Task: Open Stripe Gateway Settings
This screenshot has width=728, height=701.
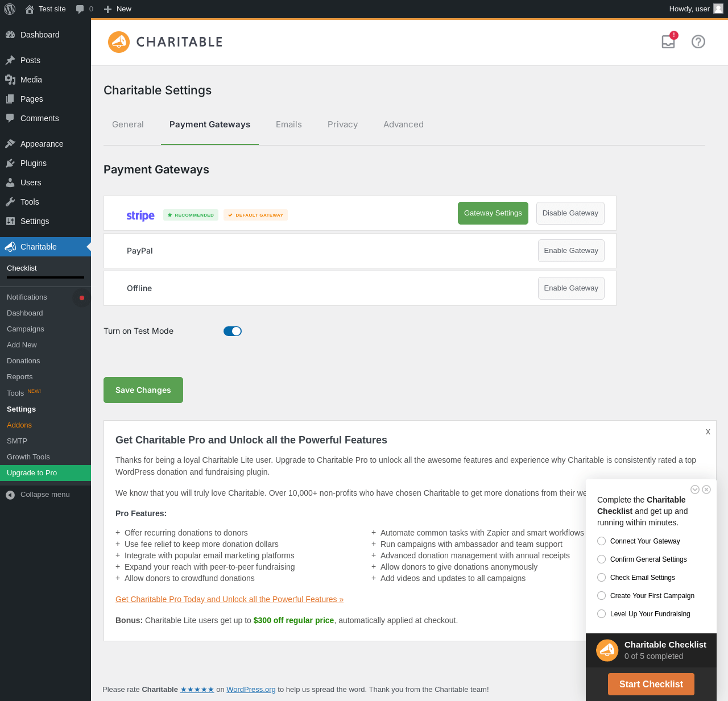Action: [x=493, y=213]
